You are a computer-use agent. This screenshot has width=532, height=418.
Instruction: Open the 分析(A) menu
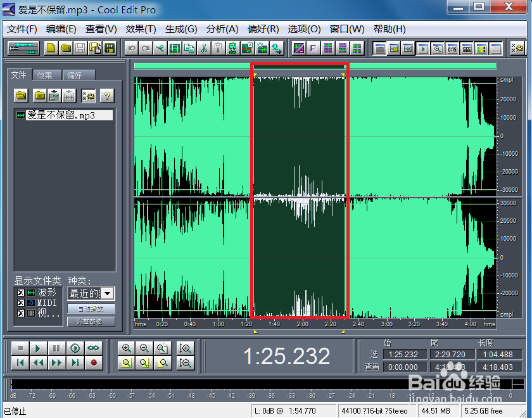[222, 29]
